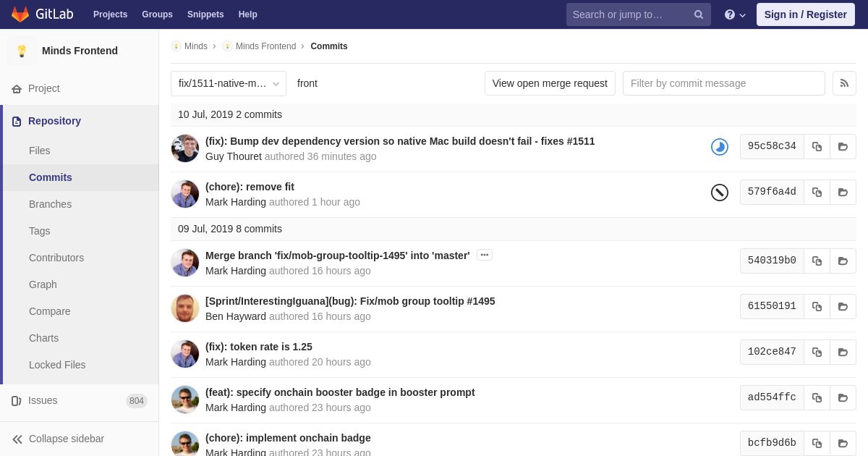
Task: Open the commits RSS feed
Action: tap(844, 83)
